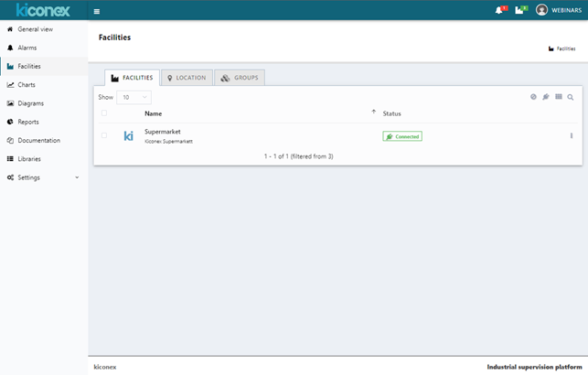588x375 pixels.
Task: Click the search magnifier icon in table toolbar
Action: (571, 97)
